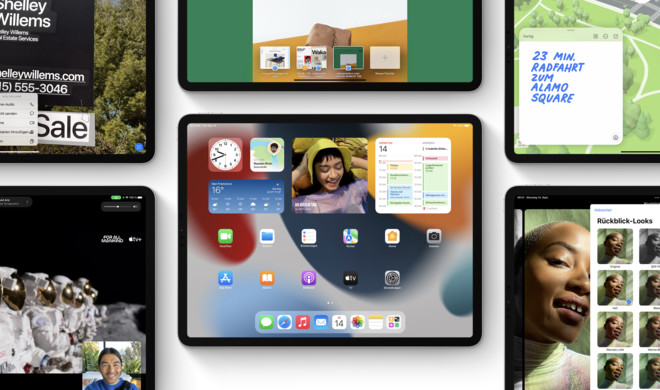Image resolution: width=660 pixels, height=390 pixels.
Task: Open first window thumbnail in the shelf
Action: (275, 58)
